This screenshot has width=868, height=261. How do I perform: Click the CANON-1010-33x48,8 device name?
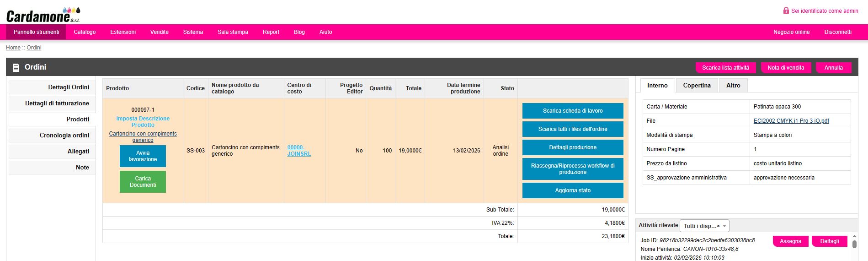[710, 249]
